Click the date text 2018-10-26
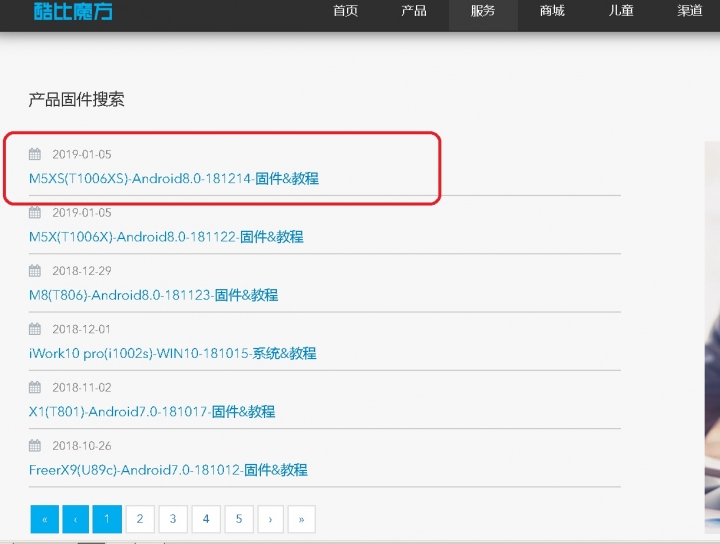This screenshot has height=544, width=720. (x=82, y=446)
